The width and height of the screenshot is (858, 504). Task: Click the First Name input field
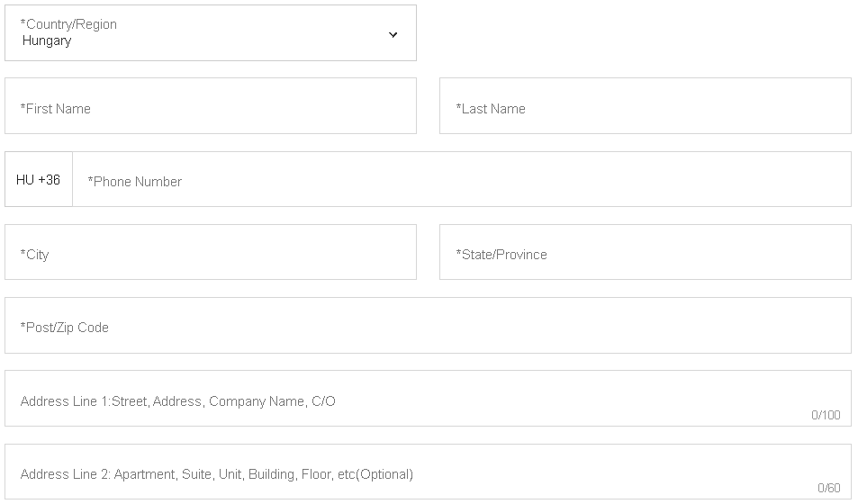point(210,106)
